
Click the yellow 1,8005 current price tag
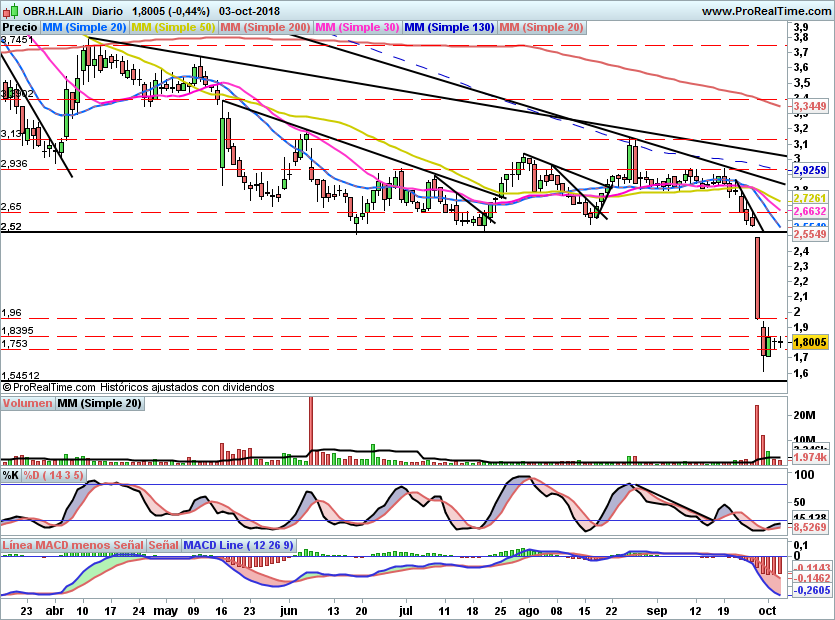pos(810,342)
